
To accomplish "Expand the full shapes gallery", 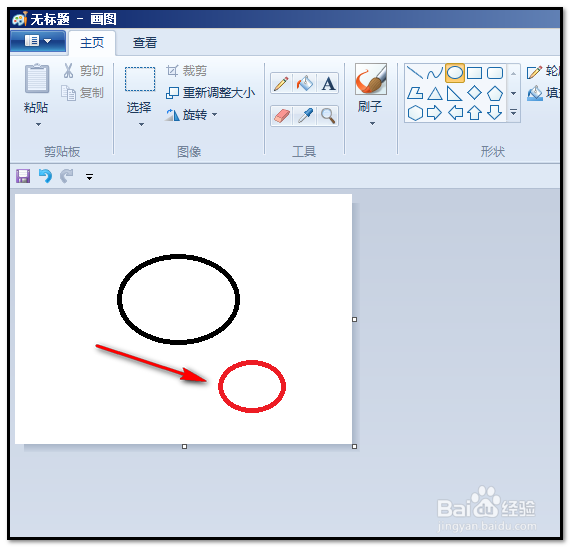I will point(513,113).
